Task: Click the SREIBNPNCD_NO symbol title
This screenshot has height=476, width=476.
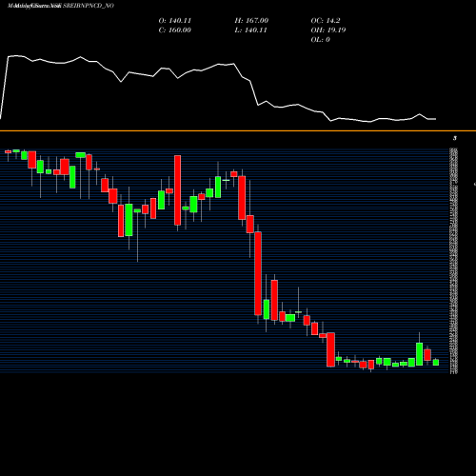Action: (x=89, y=6)
